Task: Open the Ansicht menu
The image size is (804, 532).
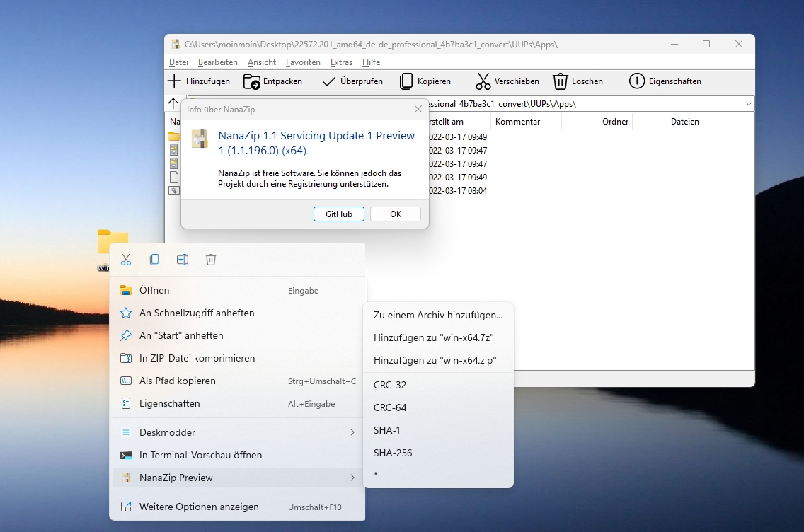Action: (262, 62)
